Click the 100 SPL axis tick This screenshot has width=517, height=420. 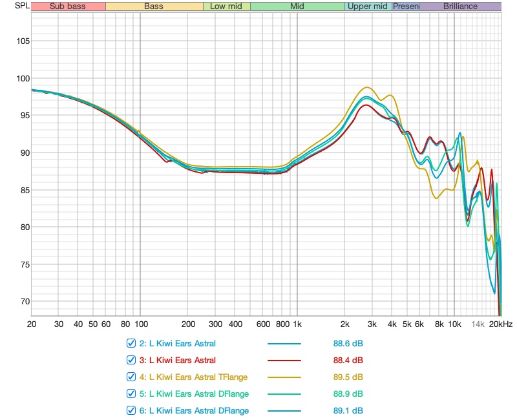click(x=23, y=78)
